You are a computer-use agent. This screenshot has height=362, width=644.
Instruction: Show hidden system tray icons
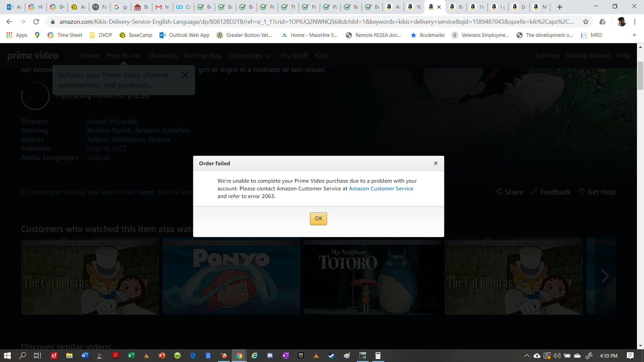point(527,356)
